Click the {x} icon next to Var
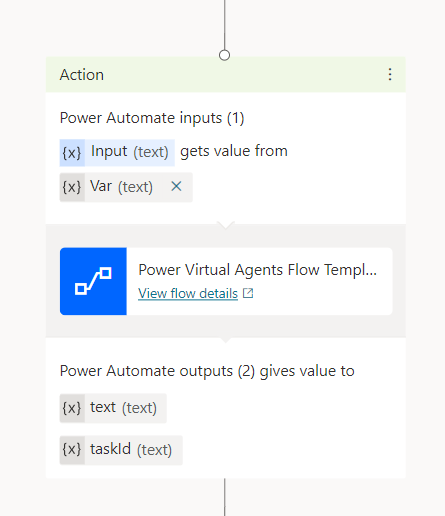 (72, 187)
